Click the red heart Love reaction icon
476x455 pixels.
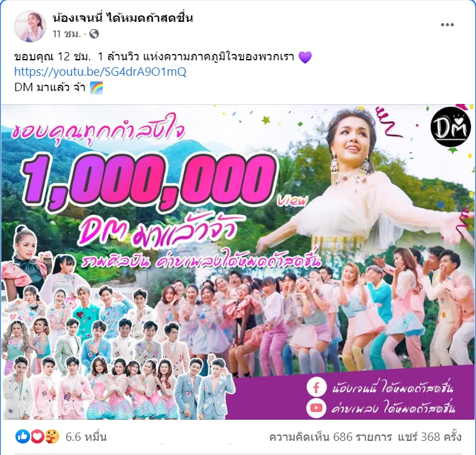pyautogui.click(x=37, y=437)
